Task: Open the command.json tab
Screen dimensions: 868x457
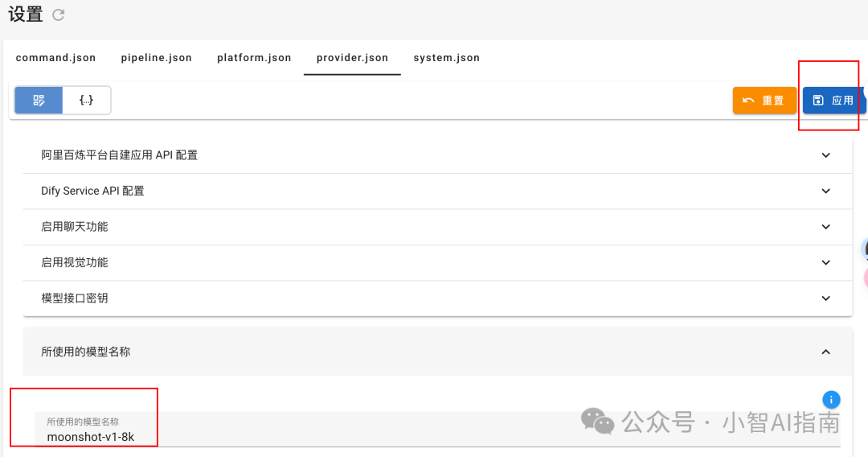Action: [x=55, y=58]
